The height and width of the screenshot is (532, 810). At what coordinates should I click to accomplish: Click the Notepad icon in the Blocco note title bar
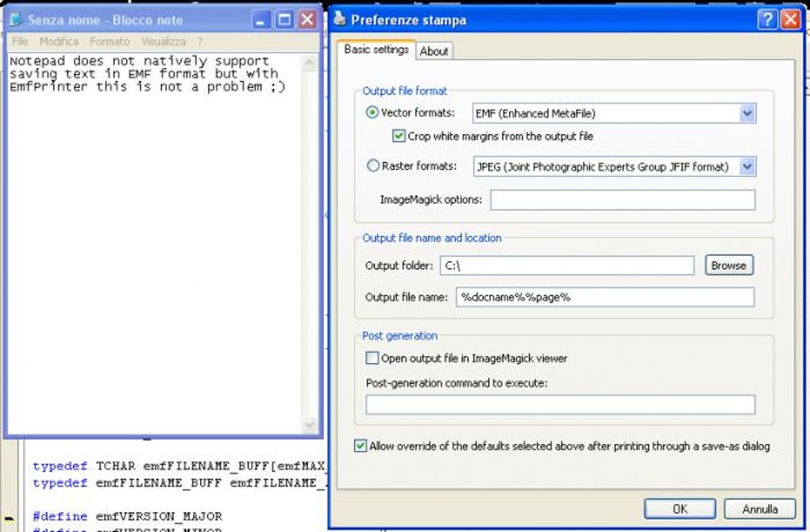tap(16, 20)
